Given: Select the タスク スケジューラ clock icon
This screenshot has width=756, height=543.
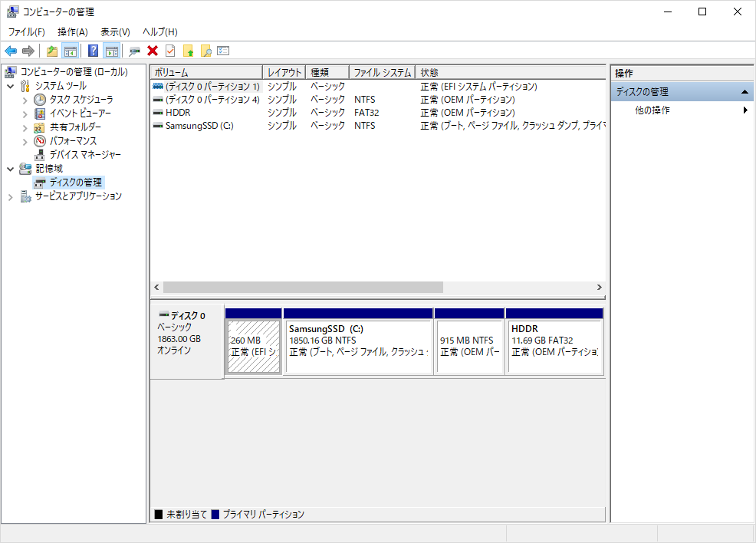Looking at the screenshot, I should [40, 100].
